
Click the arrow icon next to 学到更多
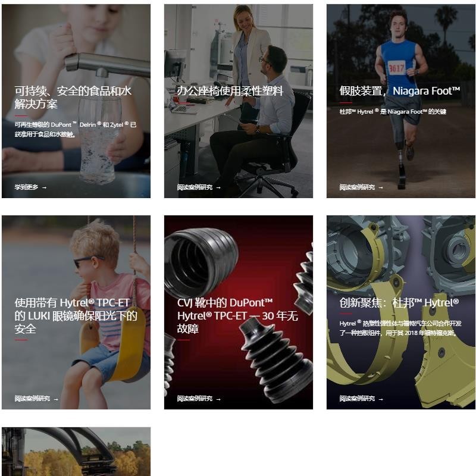[44, 187]
